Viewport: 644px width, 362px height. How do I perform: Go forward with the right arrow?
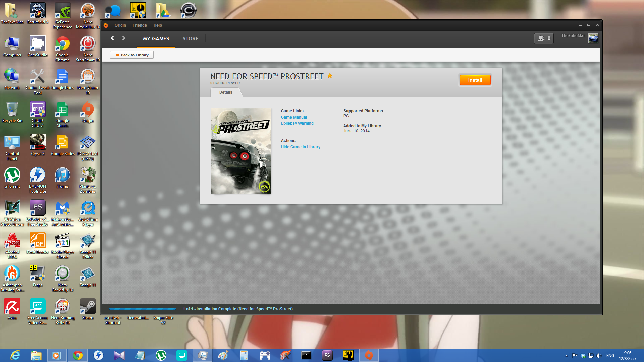(124, 38)
